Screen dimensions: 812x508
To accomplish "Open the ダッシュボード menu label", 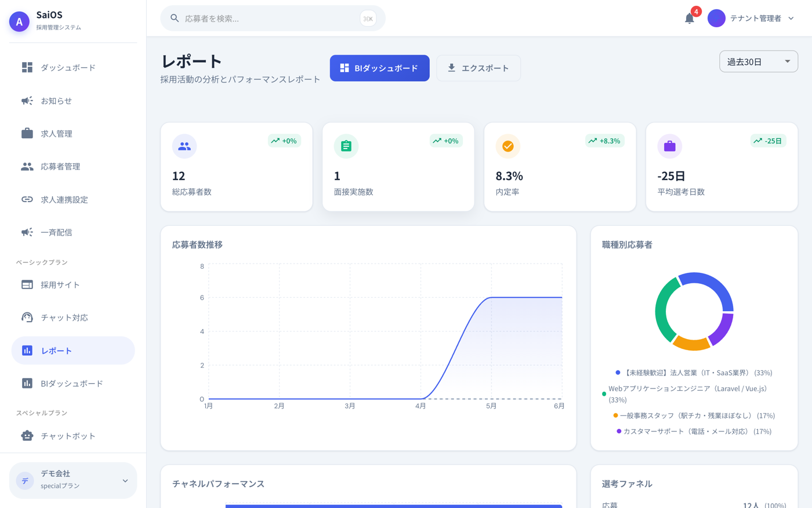I will [x=68, y=67].
